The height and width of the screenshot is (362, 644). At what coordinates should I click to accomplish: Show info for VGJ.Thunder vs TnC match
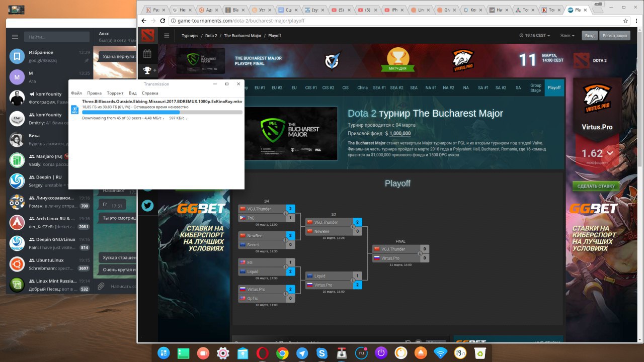[x=286, y=213]
